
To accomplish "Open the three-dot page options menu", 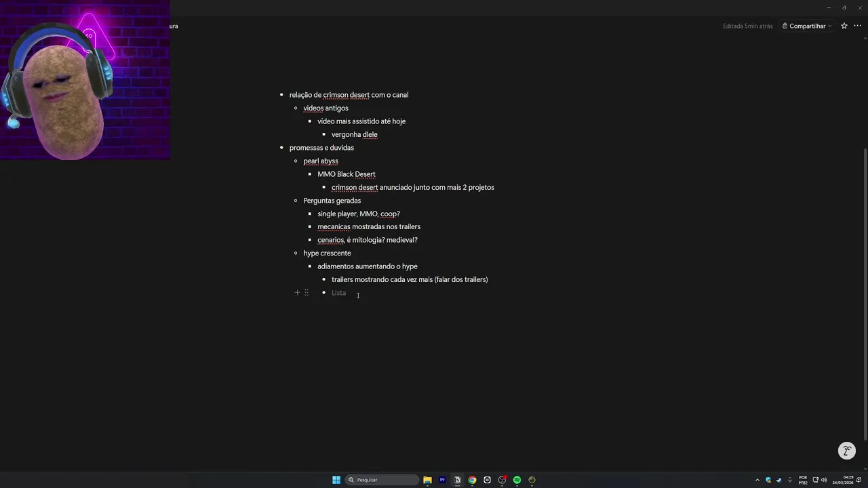I will (857, 26).
